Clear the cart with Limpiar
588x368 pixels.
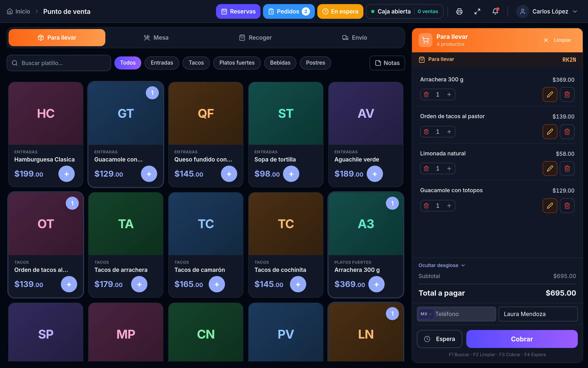point(557,40)
